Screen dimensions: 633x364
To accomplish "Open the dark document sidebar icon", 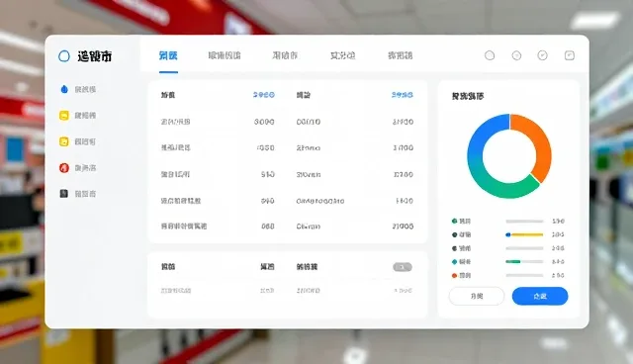I will 63,194.
